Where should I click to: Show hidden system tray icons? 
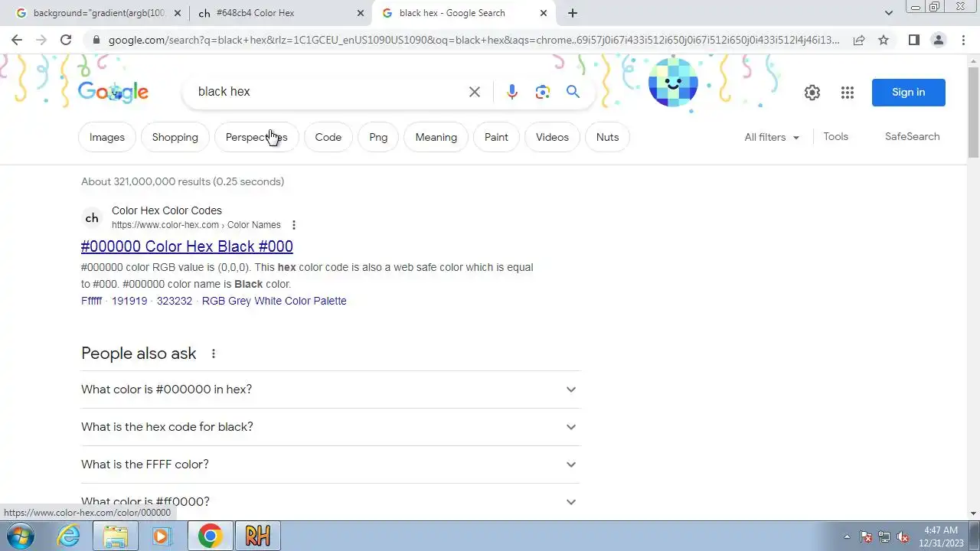847,536
